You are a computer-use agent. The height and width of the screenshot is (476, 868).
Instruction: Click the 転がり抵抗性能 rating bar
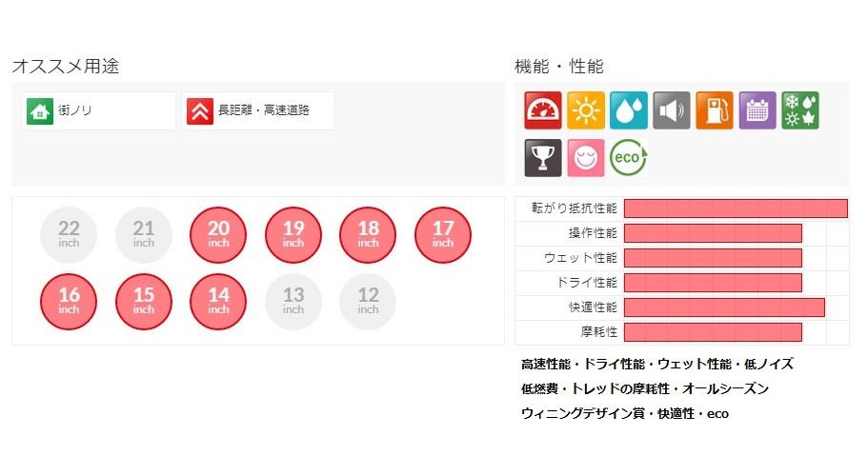[736, 208]
